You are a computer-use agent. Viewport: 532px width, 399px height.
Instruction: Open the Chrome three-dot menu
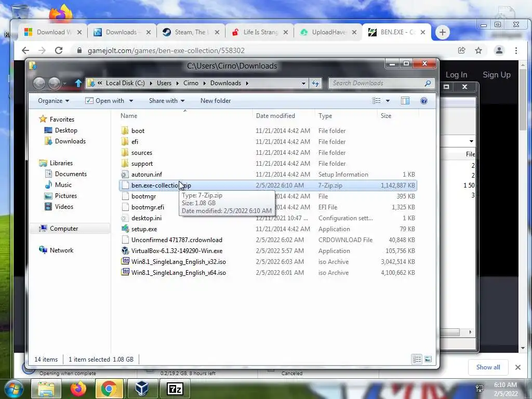[516, 50]
